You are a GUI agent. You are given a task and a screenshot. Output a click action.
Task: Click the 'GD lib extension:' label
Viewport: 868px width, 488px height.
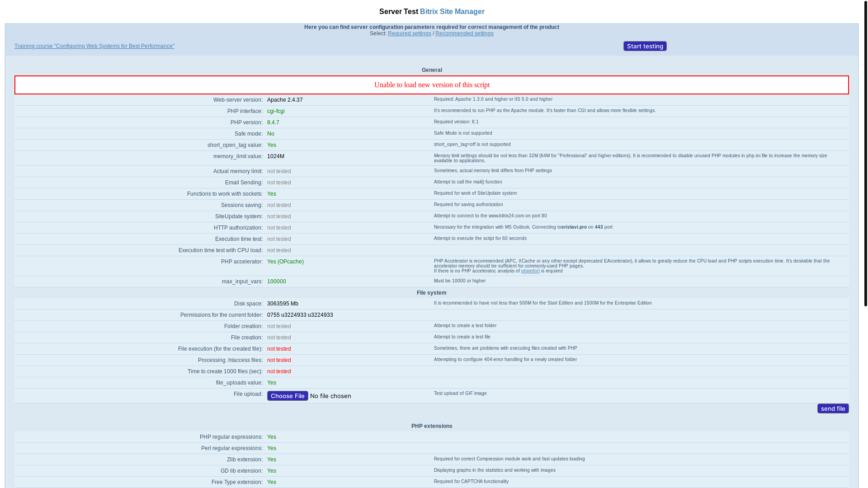click(241, 471)
